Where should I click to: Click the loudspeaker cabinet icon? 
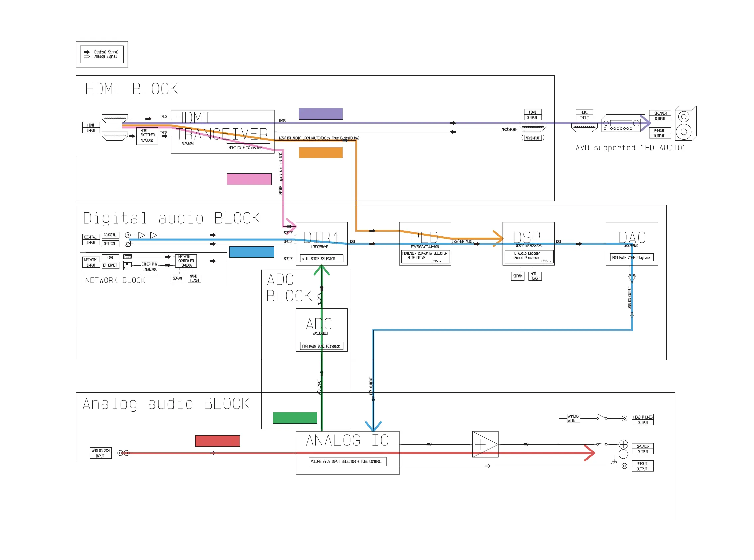pos(686,123)
